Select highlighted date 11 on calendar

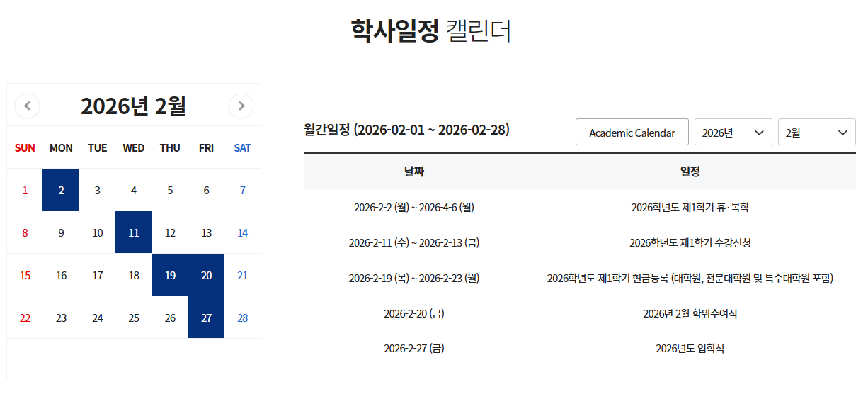(x=134, y=232)
